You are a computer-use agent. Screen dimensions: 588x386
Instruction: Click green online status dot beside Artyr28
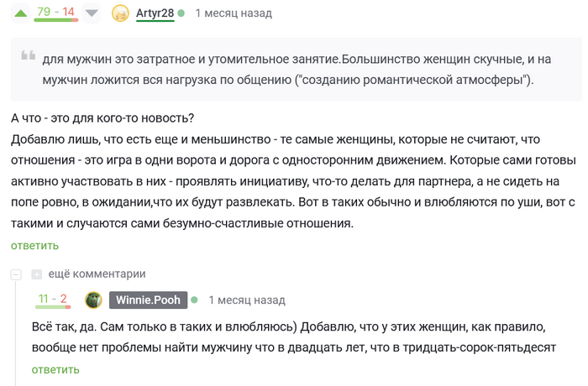click(x=181, y=13)
